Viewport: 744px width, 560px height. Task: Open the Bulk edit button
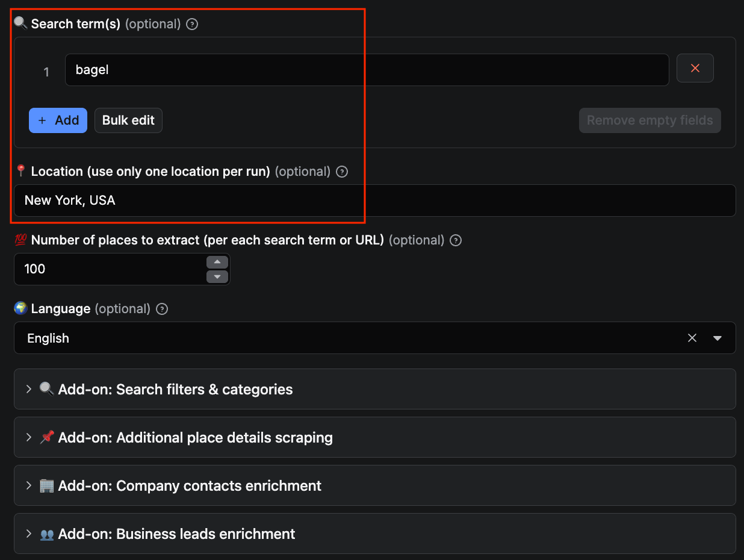(128, 120)
